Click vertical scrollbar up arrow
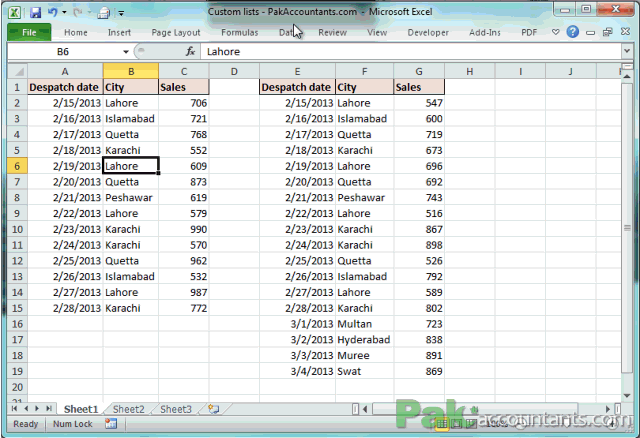 click(627, 77)
